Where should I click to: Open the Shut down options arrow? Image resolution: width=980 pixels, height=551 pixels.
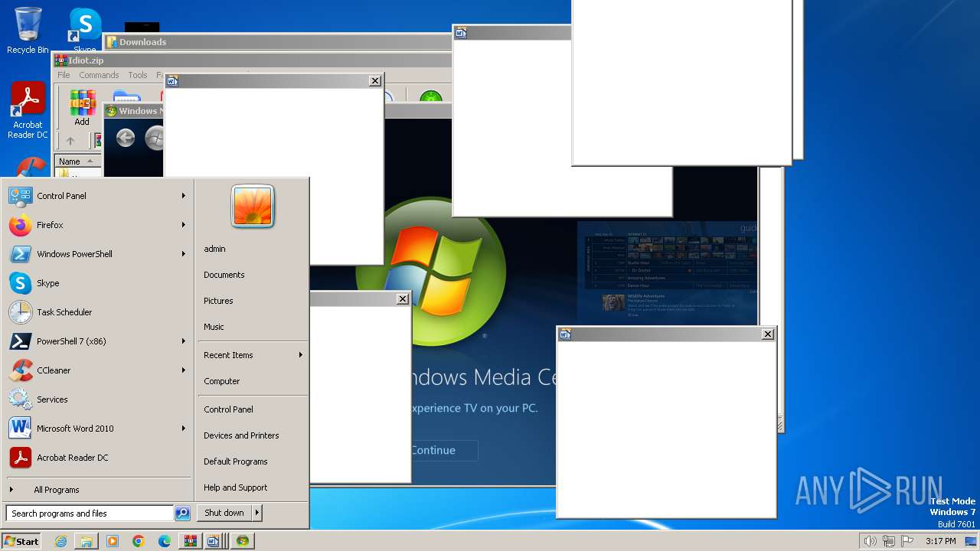pos(256,513)
